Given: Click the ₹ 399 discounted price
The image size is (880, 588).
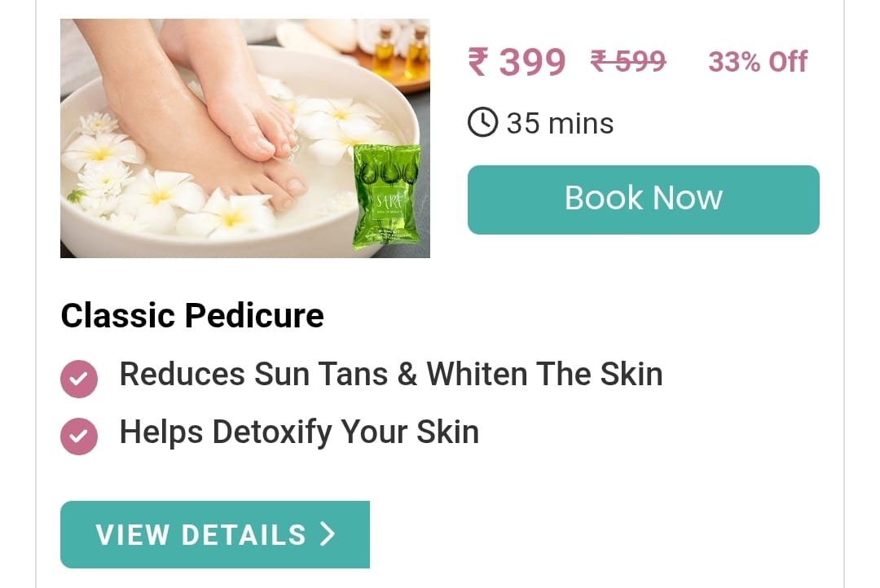Looking at the screenshot, I should (517, 61).
